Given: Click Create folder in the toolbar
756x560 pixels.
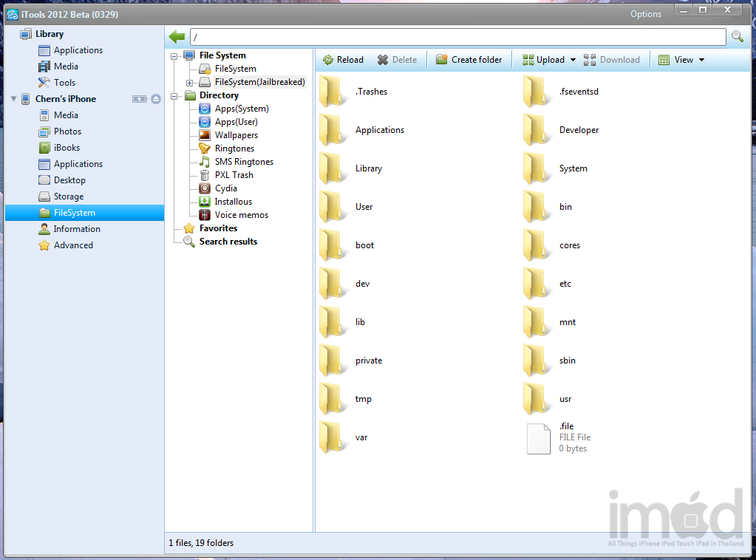Looking at the screenshot, I should 469,60.
